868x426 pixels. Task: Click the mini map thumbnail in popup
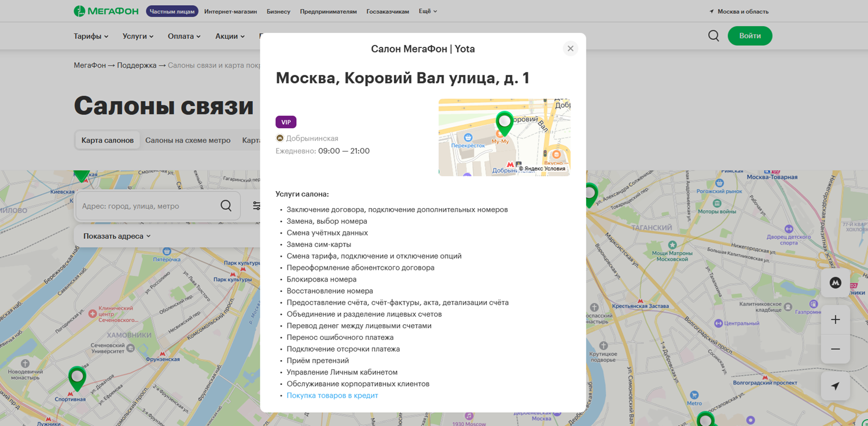pos(505,137)
